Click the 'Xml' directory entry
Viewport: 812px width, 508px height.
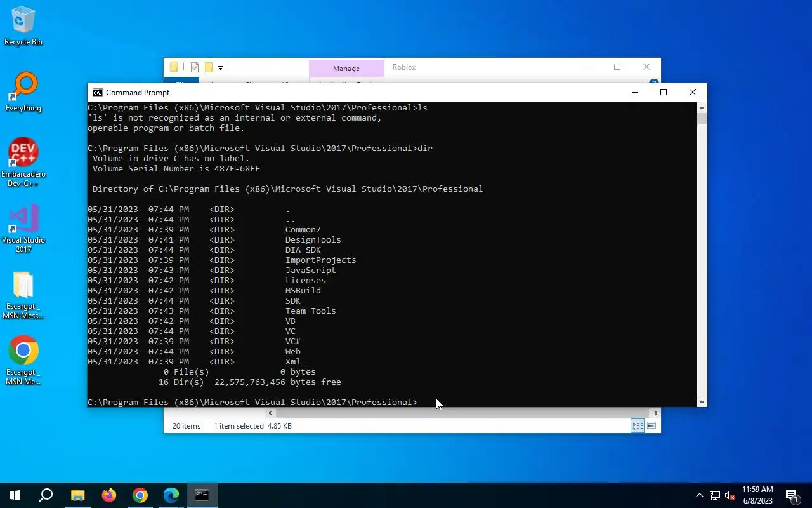[293, 362]
